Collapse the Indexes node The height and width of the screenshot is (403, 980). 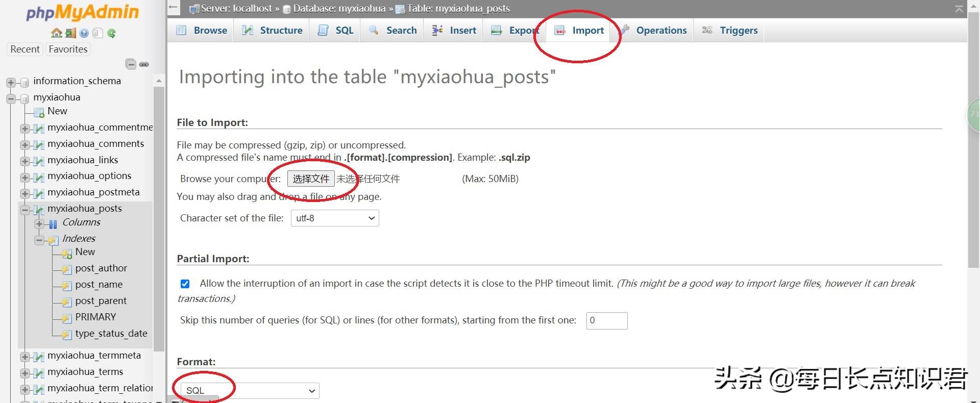point(39,240)
